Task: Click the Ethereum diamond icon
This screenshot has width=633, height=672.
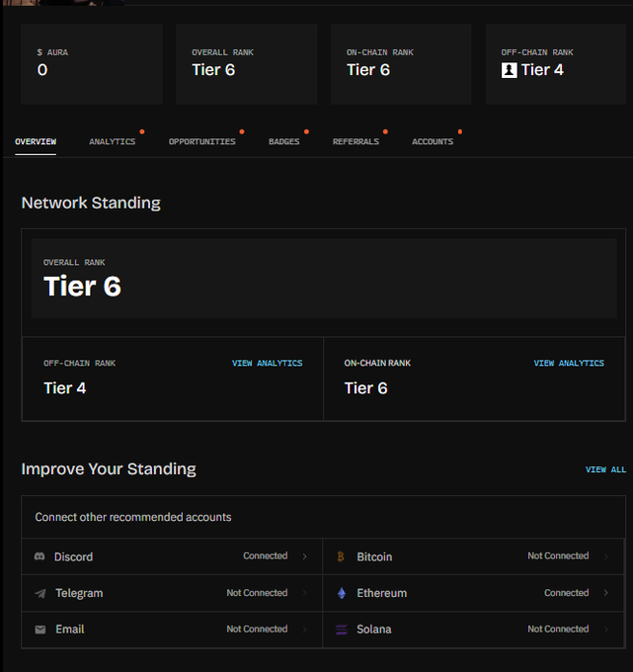Action: tap(342, 593)
